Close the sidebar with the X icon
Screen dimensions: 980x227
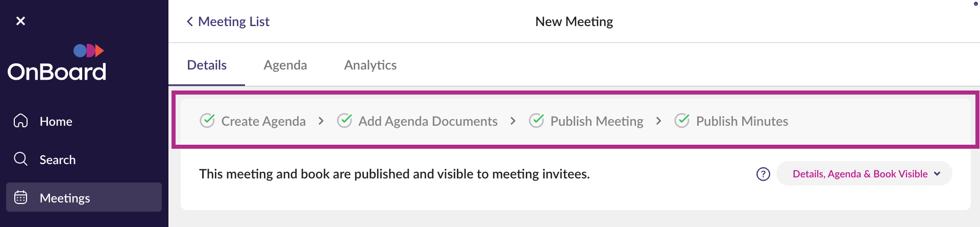(x=20, y=21)
